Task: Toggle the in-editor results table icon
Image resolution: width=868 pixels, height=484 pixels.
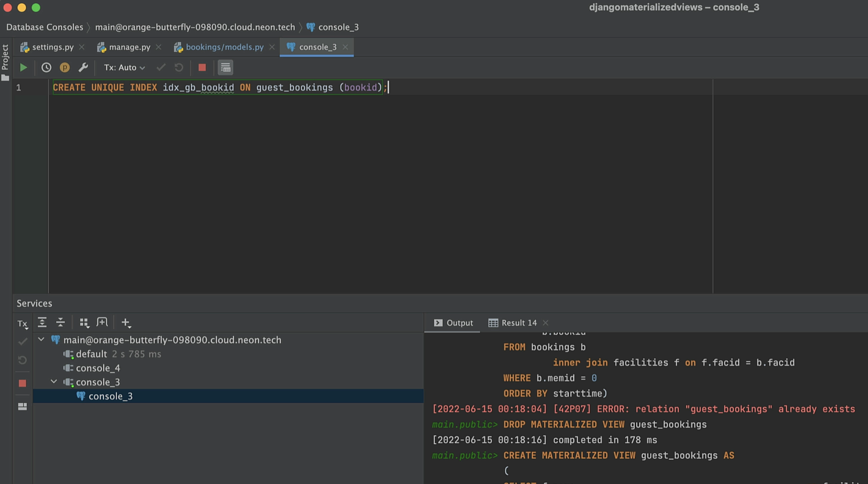Action: pos(225,67)
